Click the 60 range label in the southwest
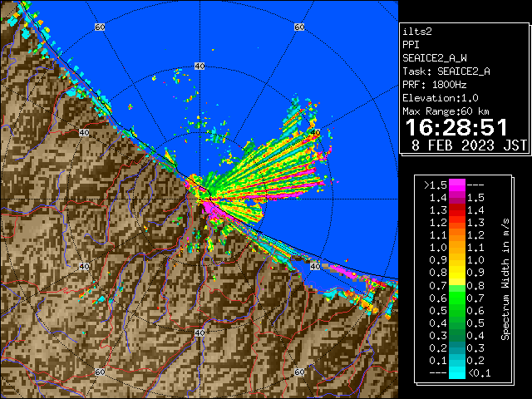This screenshot has height=399, width=532. click(100, 372)
